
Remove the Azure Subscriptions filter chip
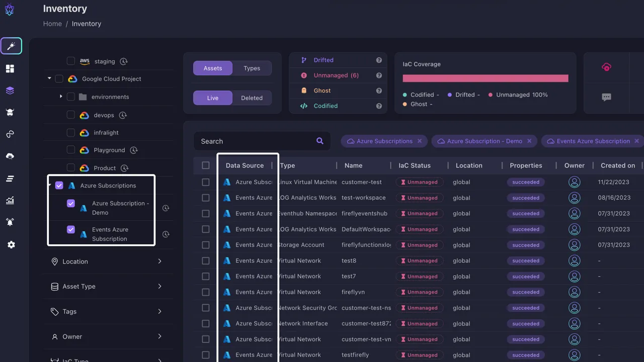(420, 141)
